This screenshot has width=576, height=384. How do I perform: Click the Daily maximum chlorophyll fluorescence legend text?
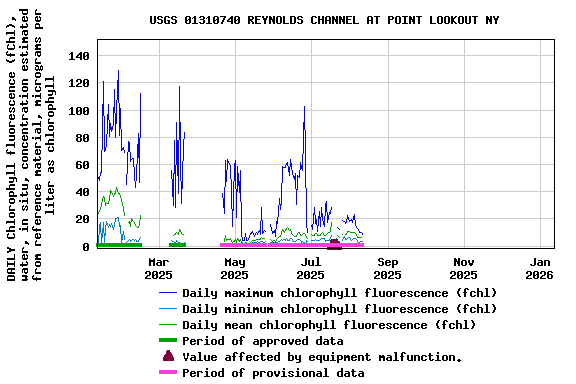tap(339, 293)
